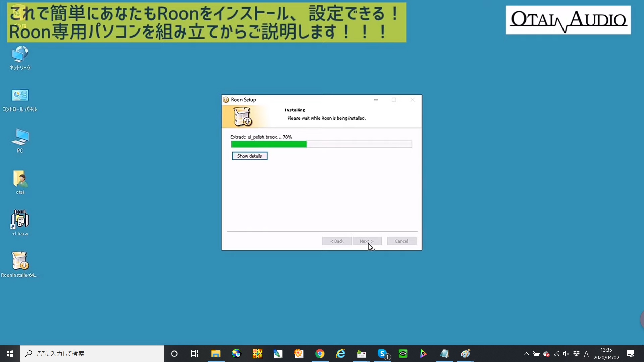The width and height of the screenshot is (644, 362).
Task: Open the notepad-style app on taskbar
Action: (444, 354)
